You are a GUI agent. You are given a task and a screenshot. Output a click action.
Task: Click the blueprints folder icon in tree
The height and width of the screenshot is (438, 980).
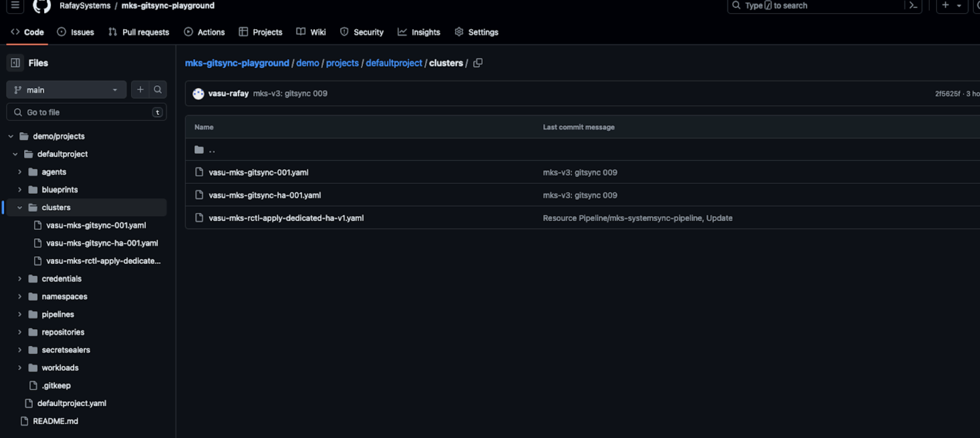33,189
